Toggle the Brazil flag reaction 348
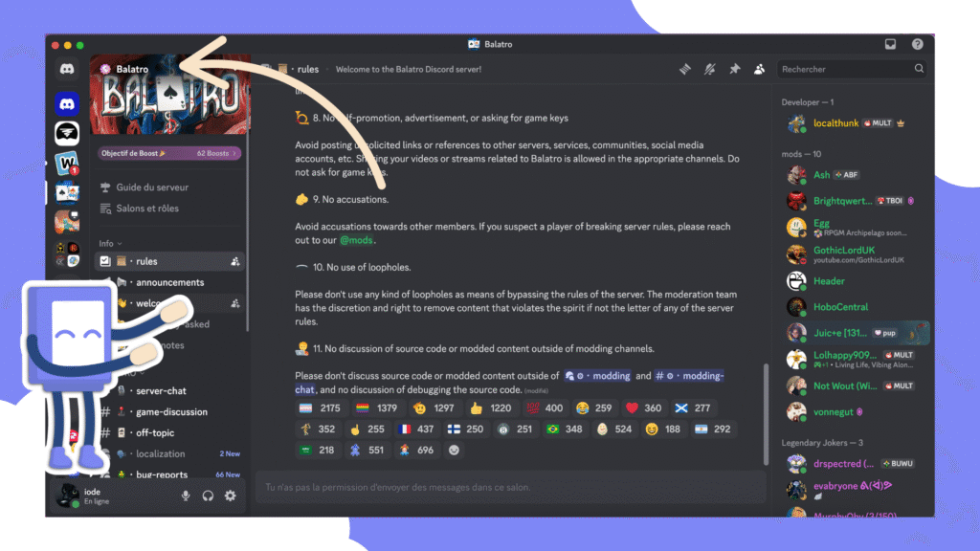 (565, 430)
